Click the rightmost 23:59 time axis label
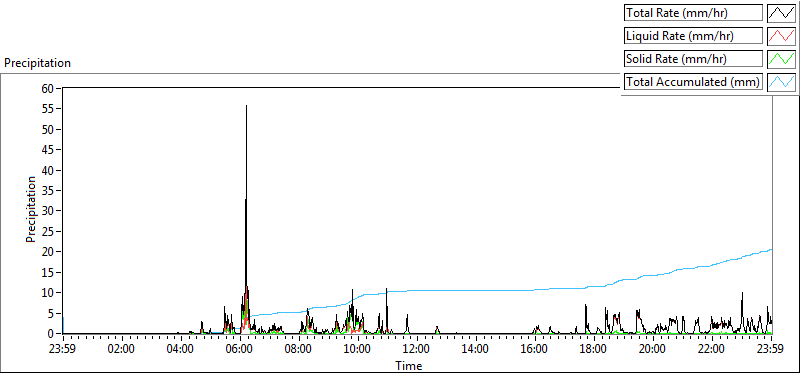Viewport: 800px width, 373px height. (x=771, y=350)
